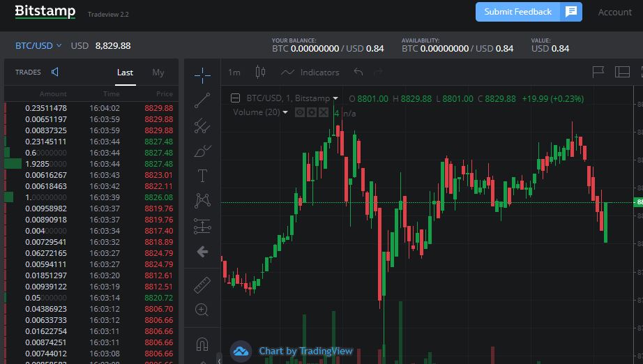643x364 pixels.
Task: Open the BTC/USD, 1, Bitstamp legend dropdown
Action: coord(335,98)
